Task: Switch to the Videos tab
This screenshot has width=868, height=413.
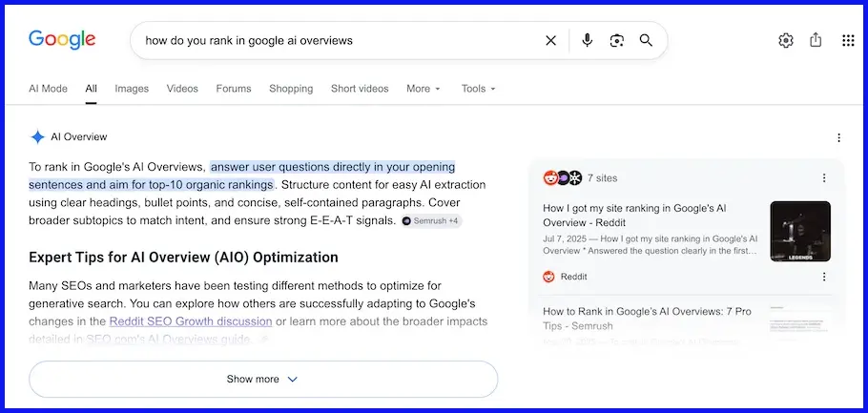Action: pyautogui.click(x=182, y=89)
